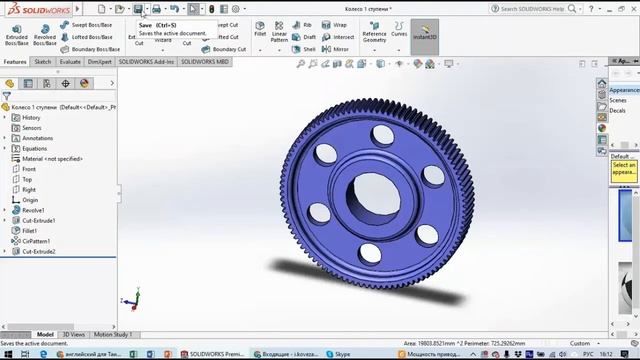640x360 pixels.
Task: Click the Undo arrow icon
Action: [x=174, y=9]
